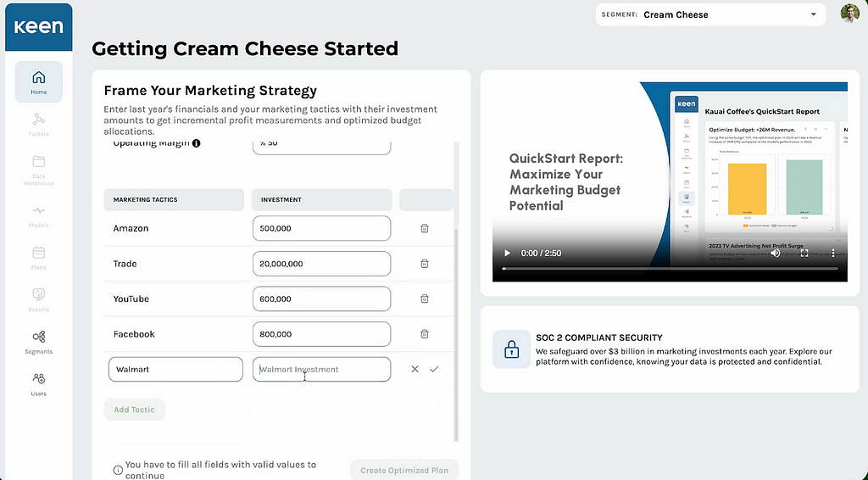The width and height of the screenshot is (868, 480).
Task: Click the Facebook tactic label
Action: [134, 334]
